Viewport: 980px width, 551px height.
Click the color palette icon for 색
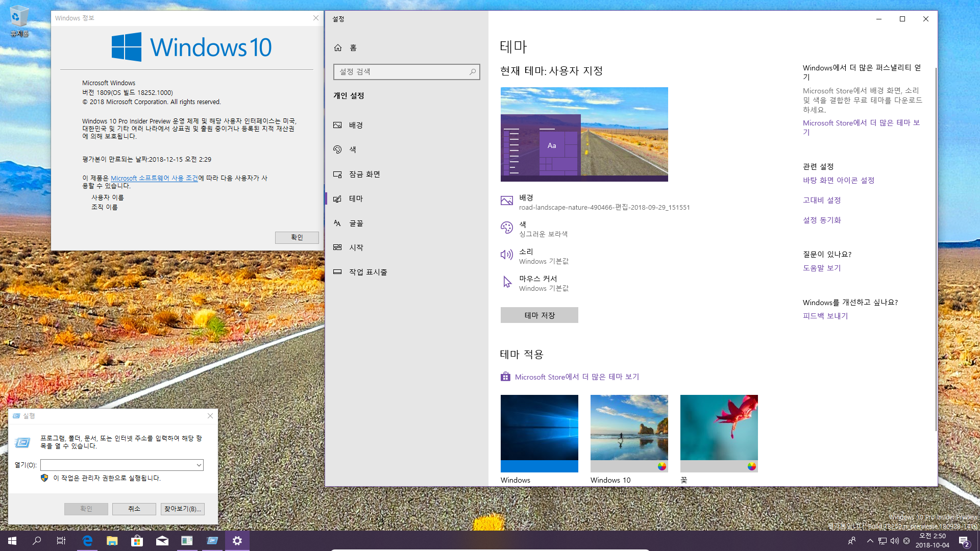pyautogui.click(x=507, y=228)
